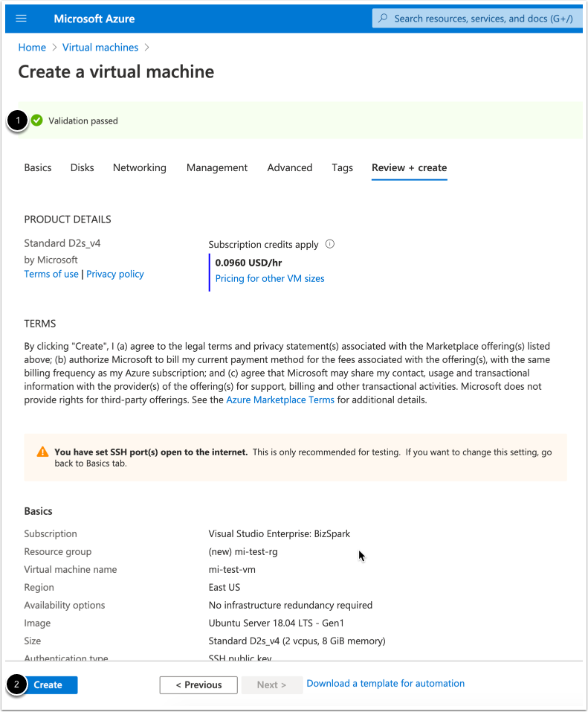The image size is (588, 712).
Task: Select the (new) mi-test-rg value
Action: tap(243, 551)
